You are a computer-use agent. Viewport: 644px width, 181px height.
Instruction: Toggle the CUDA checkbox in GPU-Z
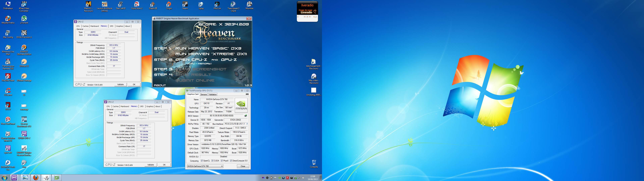coord(212,161)
